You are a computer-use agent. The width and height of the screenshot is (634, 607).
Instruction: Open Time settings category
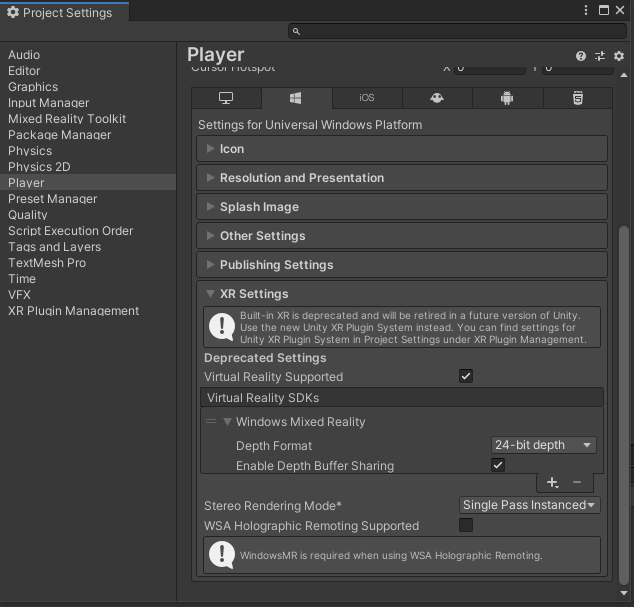coord(88,279)
